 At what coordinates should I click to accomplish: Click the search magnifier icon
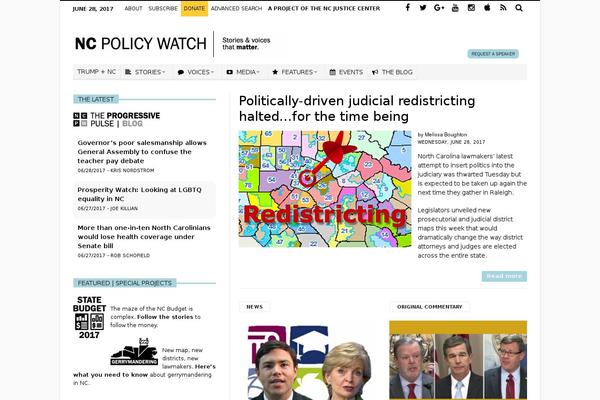click(519, 8)
